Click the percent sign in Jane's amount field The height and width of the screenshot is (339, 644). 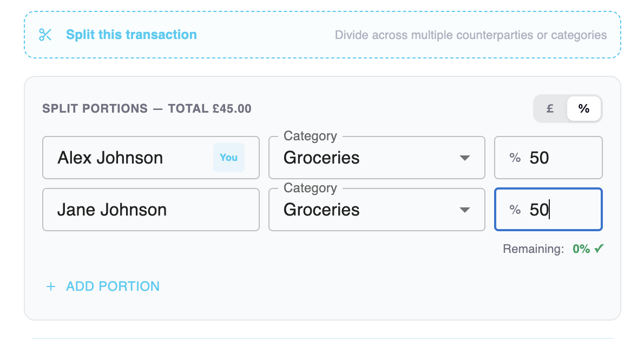coord(514,210)
